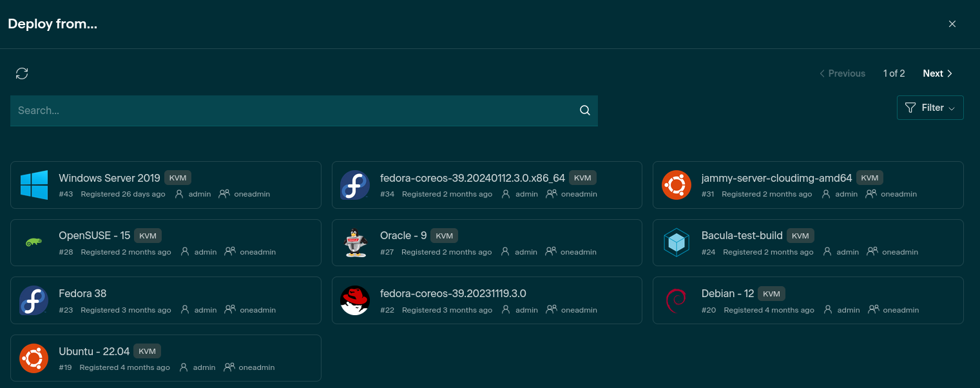Go to the Next page
Viewport: 980px width, 388px height.
pos(937,73)
